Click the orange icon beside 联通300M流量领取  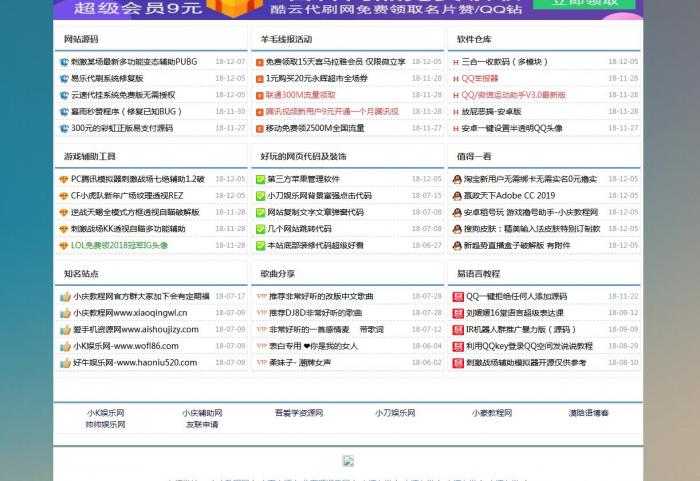[x=259, y=95]
